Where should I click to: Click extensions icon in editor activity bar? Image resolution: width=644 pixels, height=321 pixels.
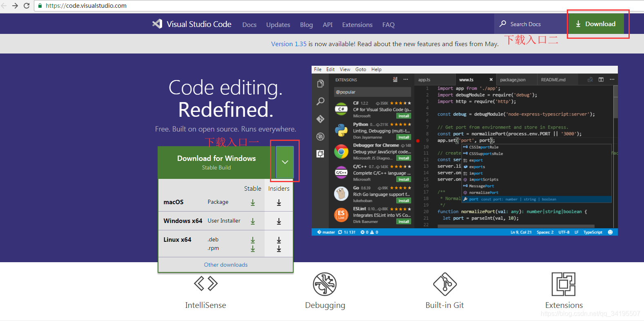(321, 154)
